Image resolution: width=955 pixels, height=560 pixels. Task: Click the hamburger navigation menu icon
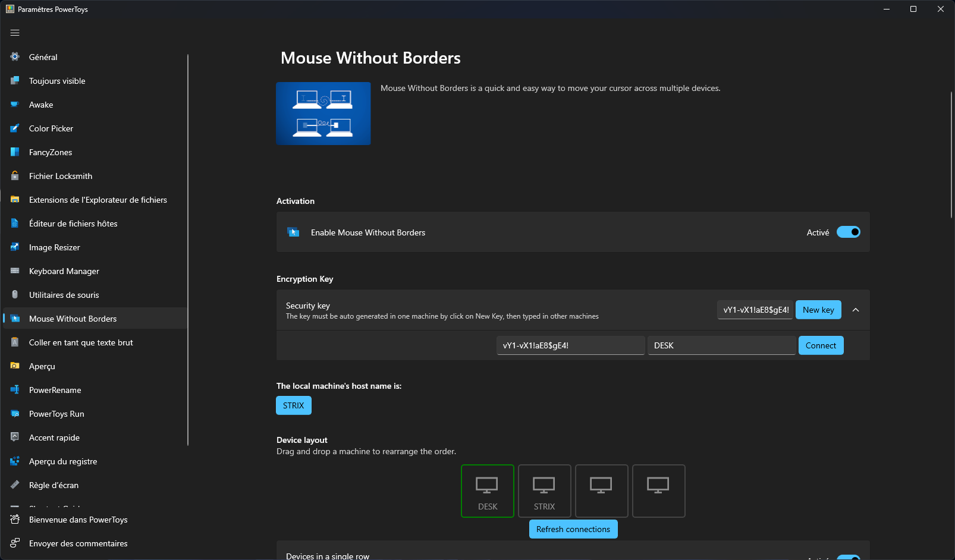point(15,33)
